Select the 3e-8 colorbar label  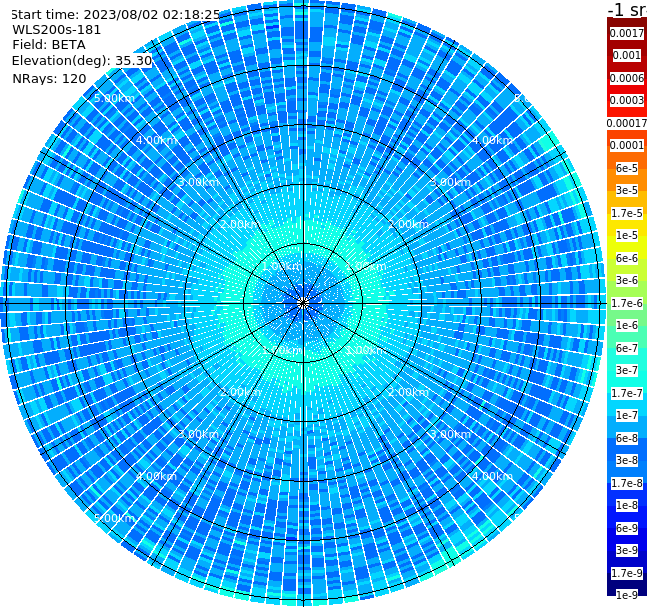point(627,460)
